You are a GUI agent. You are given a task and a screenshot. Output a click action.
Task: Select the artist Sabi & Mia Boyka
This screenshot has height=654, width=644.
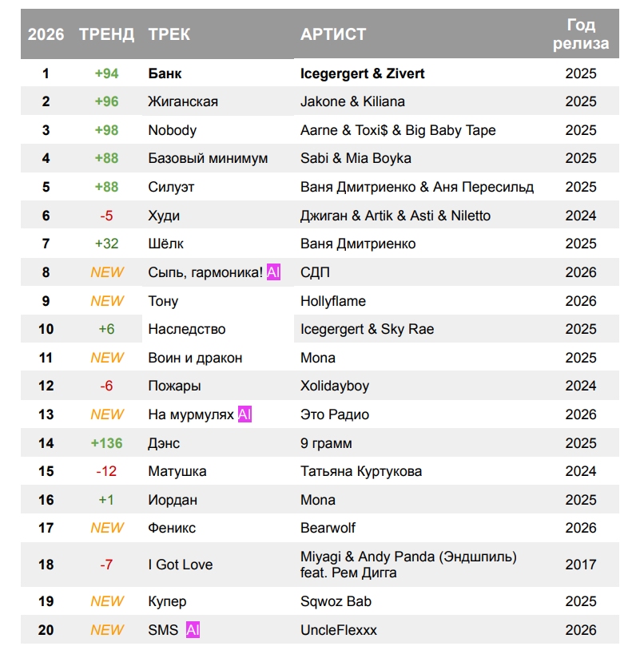(x=356, y=158)
